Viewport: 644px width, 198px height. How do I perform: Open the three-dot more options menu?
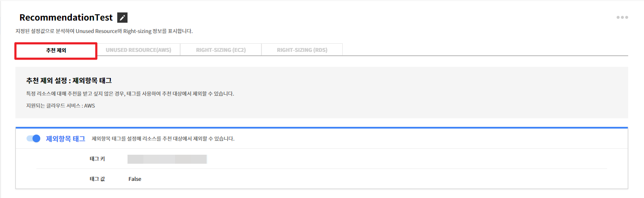pos(622,18)
